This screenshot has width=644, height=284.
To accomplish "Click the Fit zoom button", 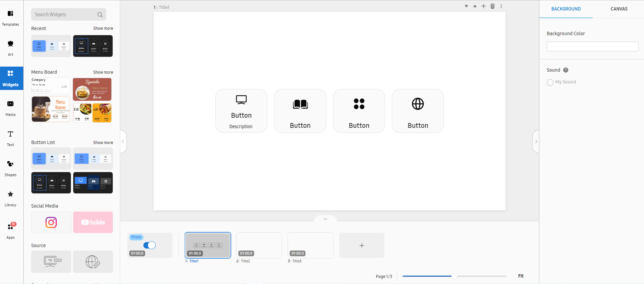I will [x=521, y=276].
